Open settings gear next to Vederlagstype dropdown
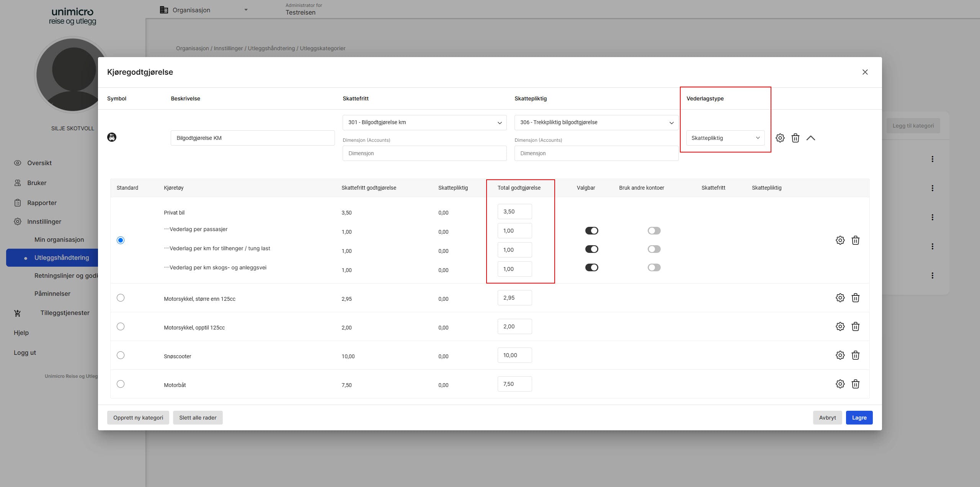 point(780,138)
